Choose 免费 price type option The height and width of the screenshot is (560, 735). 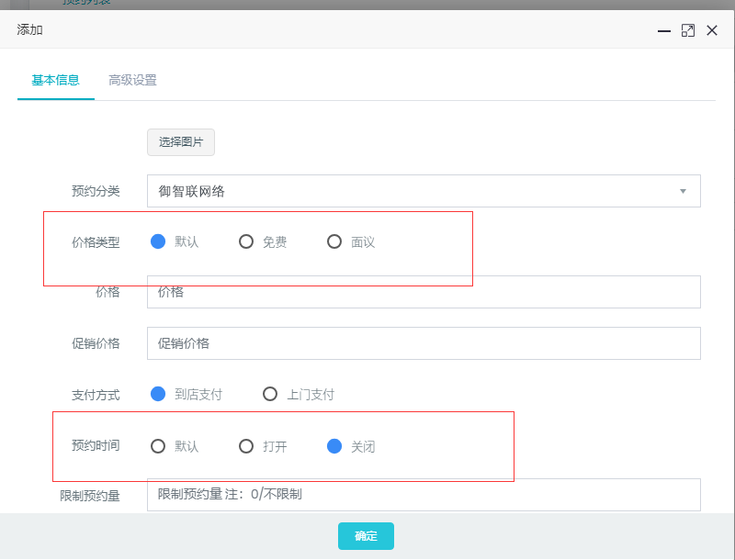point(246,242)
